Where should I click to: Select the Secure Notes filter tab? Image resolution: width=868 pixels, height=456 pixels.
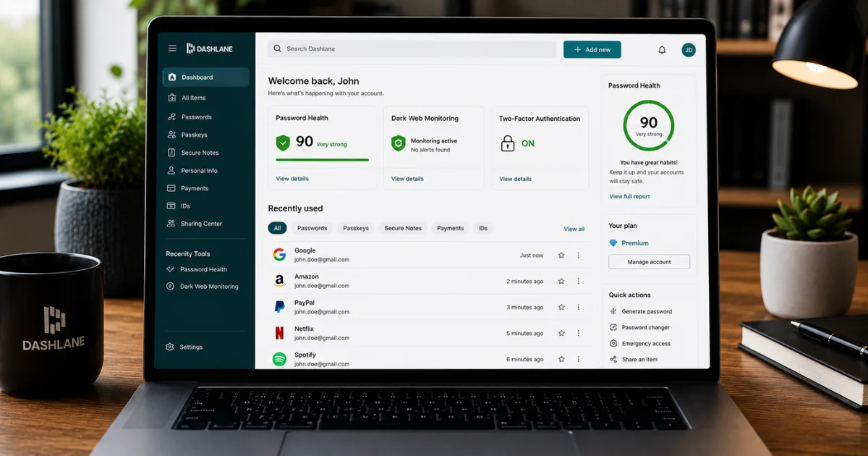403,228
